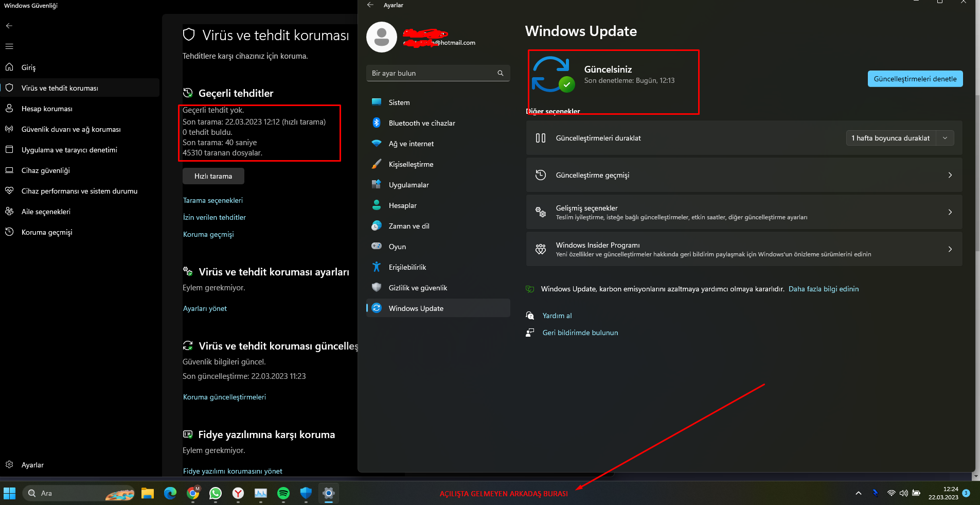Open Kişiselleştirme settings

(438, 164)
